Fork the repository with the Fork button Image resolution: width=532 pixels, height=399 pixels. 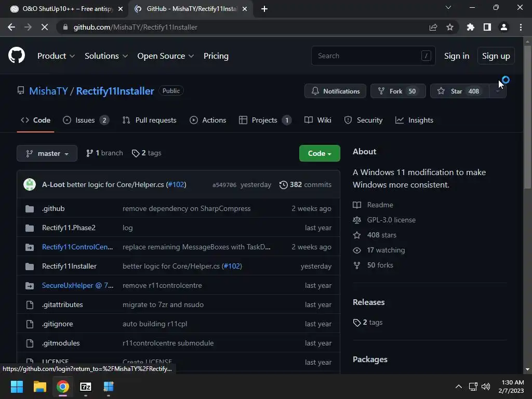(x=398, y=91)
